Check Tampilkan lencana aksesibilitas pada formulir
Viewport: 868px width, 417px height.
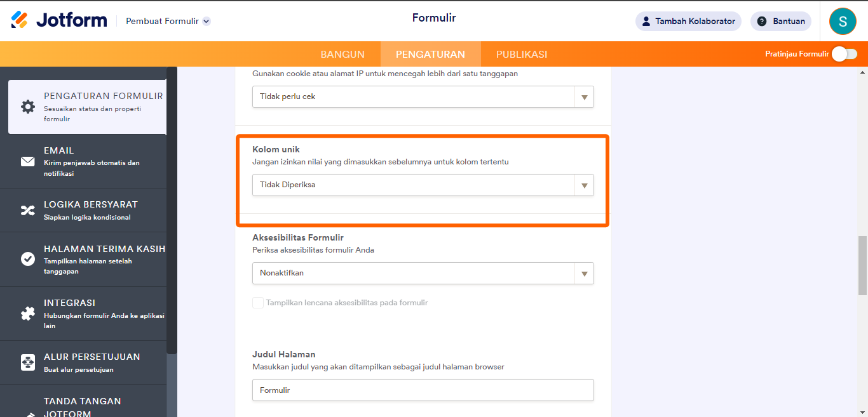pos(258,303)
